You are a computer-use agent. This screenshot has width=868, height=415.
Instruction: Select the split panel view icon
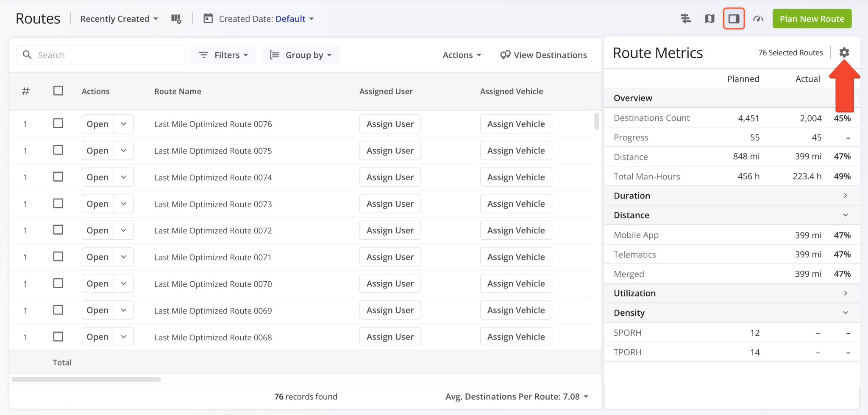click(734, 18)
